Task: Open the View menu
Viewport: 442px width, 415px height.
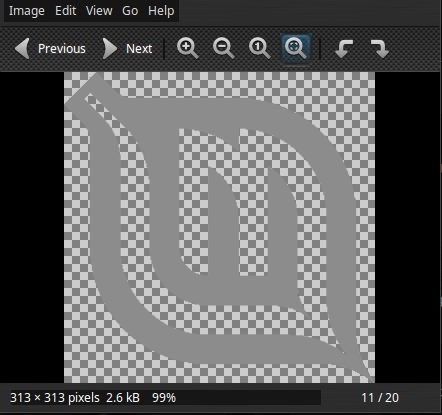Action: [x=99, y=11]
